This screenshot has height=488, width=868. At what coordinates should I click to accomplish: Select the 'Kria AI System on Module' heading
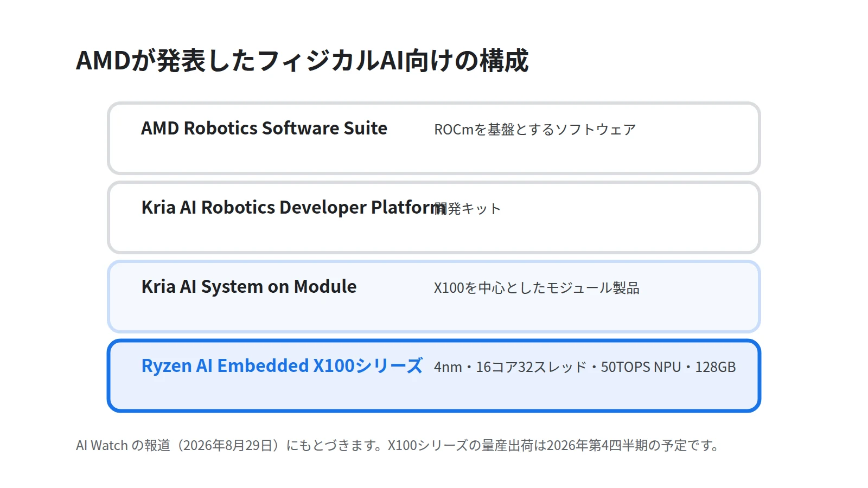click(249, 287)
